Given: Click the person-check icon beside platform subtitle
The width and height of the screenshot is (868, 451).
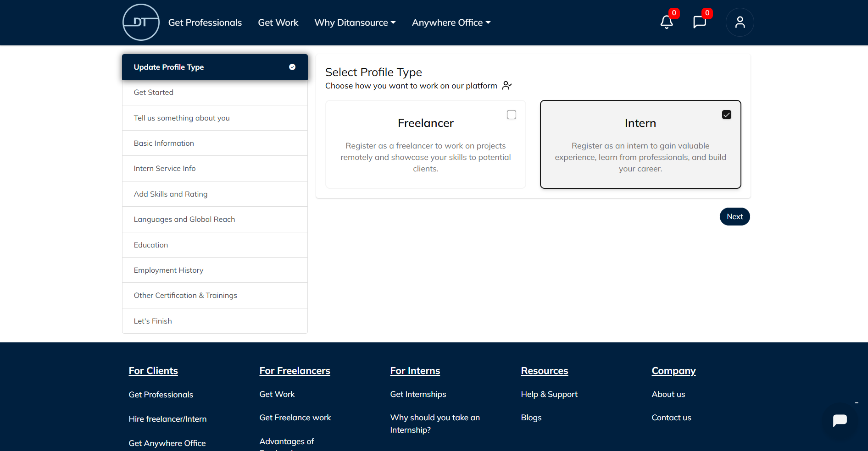Looking at the screenshot, I should [x=507, y=86].
